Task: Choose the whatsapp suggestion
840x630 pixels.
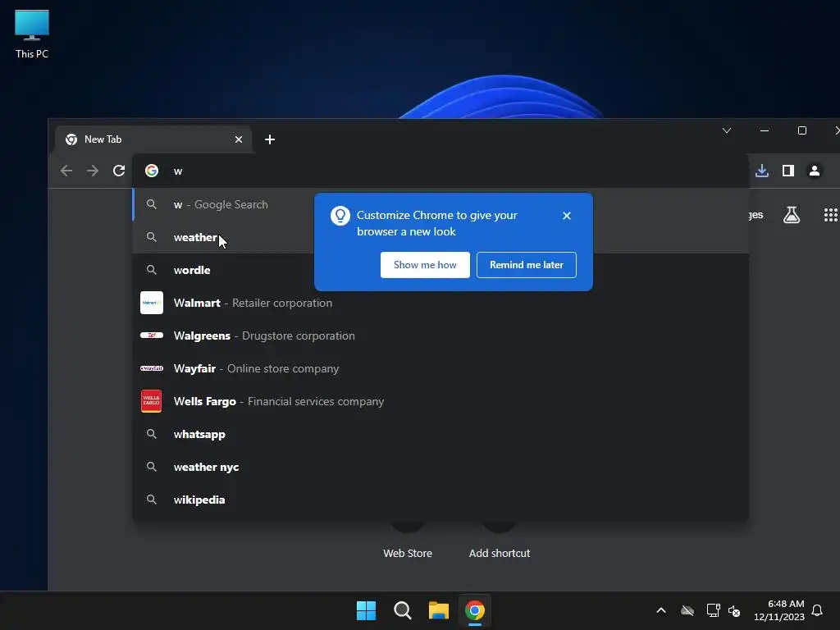Action: pyautogui.click(x=441, y=434)
